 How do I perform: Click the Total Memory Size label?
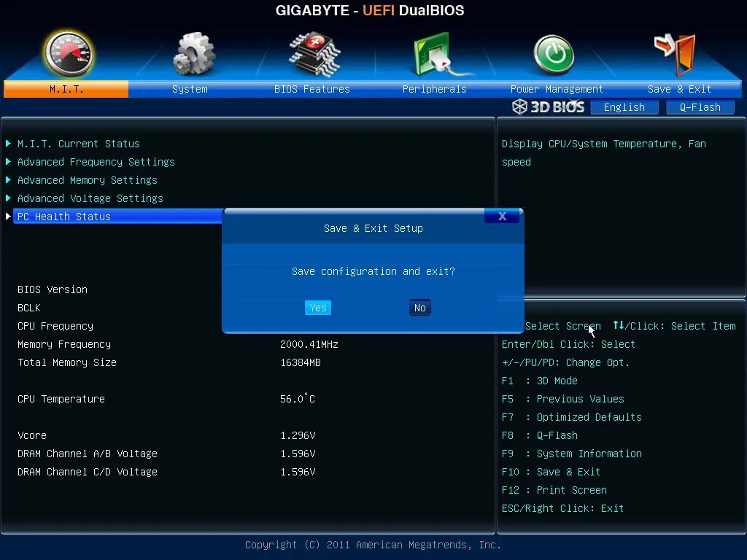(x=66, y=362)
